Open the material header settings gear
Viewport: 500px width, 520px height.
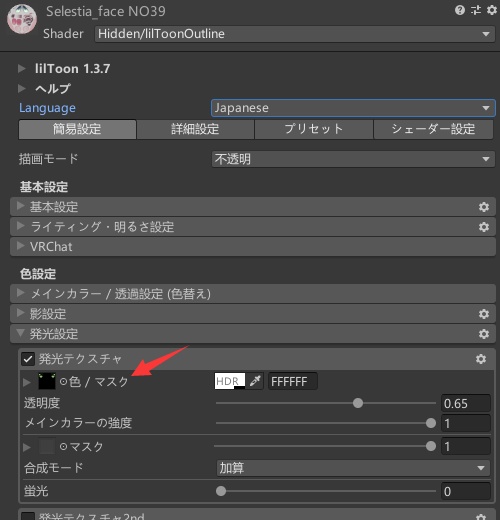(x=492, y=10)
